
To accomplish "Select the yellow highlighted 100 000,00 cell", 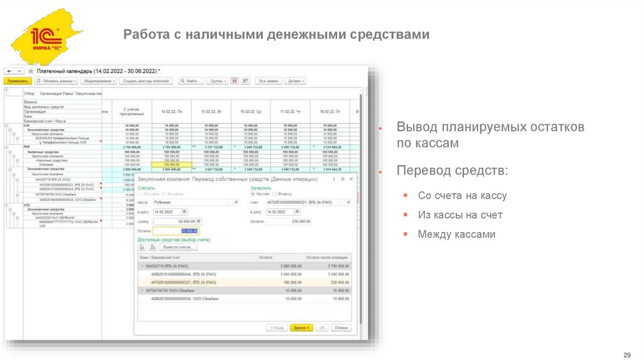I will tap(172, 165).
